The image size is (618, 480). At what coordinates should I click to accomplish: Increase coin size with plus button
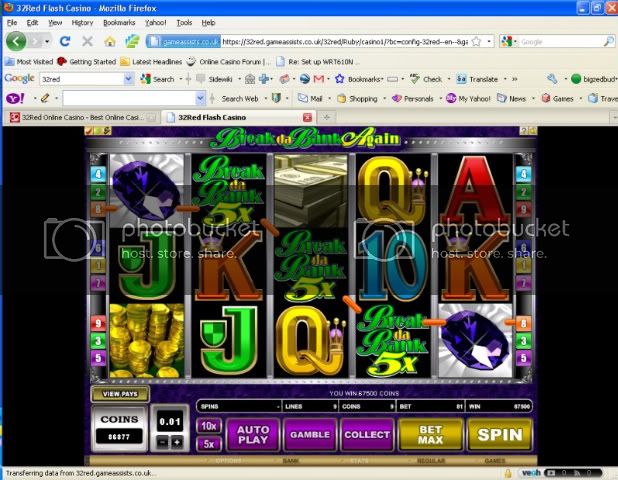coord(177,443)
